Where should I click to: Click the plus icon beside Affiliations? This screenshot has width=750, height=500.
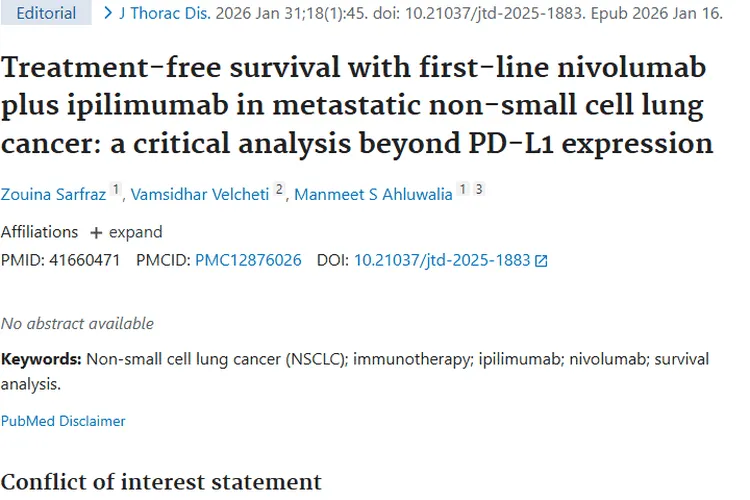pos(96,232)
